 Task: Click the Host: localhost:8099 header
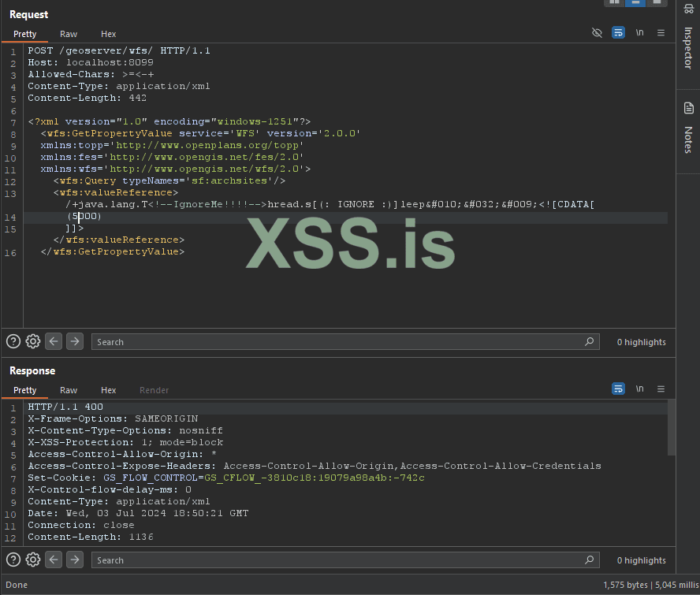coord(91,62)
